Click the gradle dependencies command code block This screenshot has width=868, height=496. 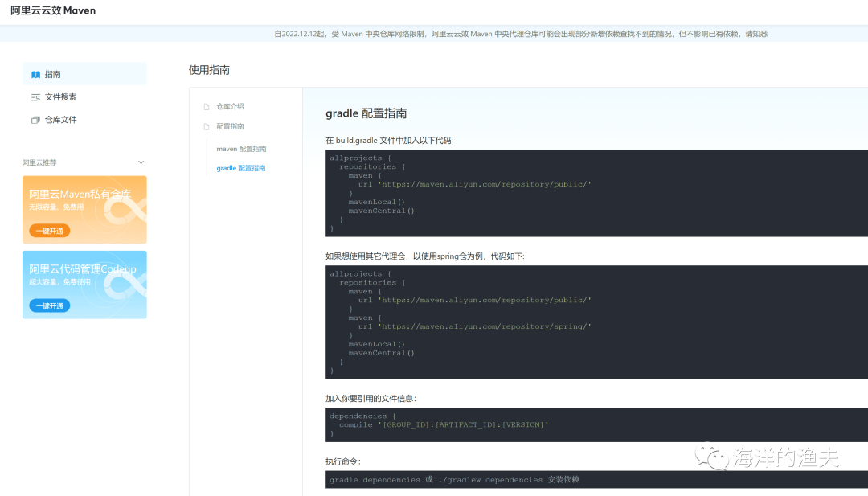tap(596, 479)
